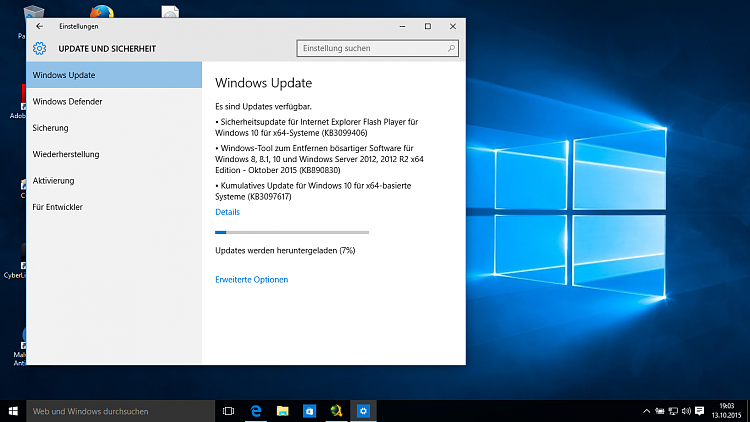Click 'Es sind Updates verfügbar.' text
Screen dimensions: 750x422
tap(263, 107)
